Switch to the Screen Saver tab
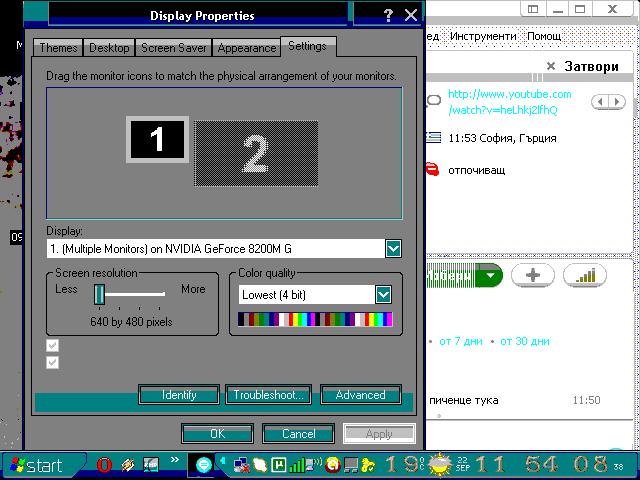640x480 pixels. [x=174, y=48]
